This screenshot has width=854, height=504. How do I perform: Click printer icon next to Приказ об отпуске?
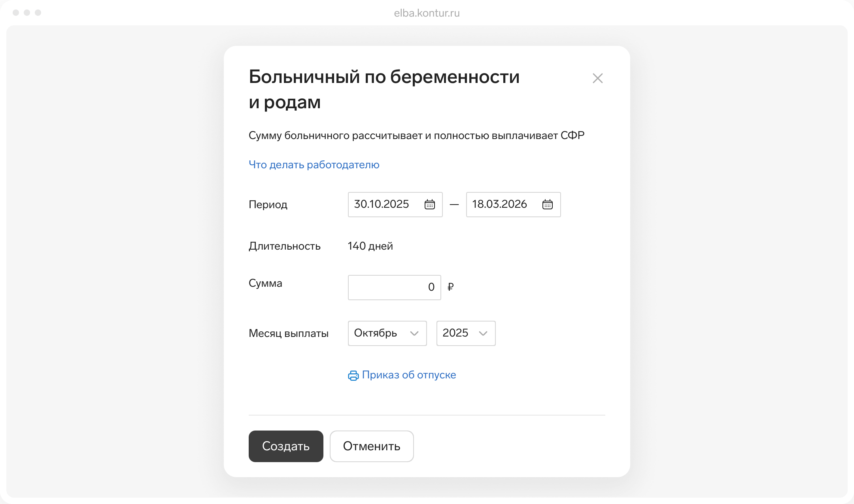coord(353,375)
